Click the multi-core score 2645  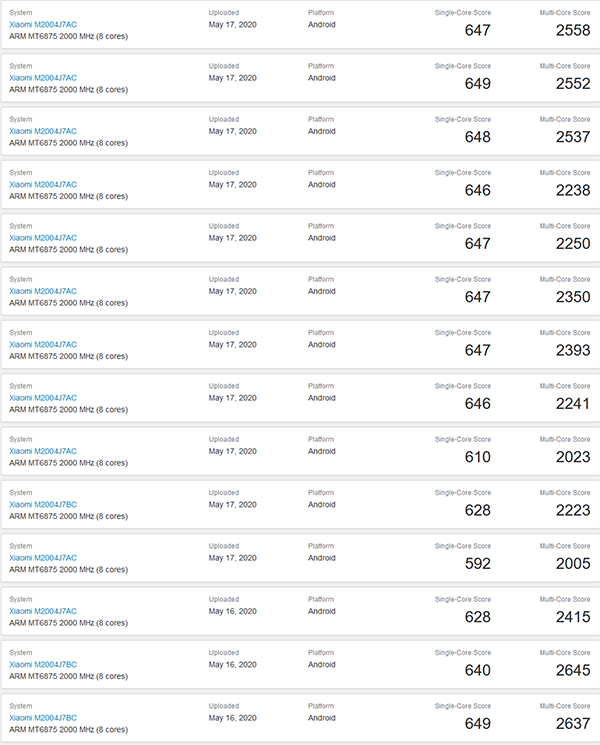pyautogui.click(x=573, y=670)
